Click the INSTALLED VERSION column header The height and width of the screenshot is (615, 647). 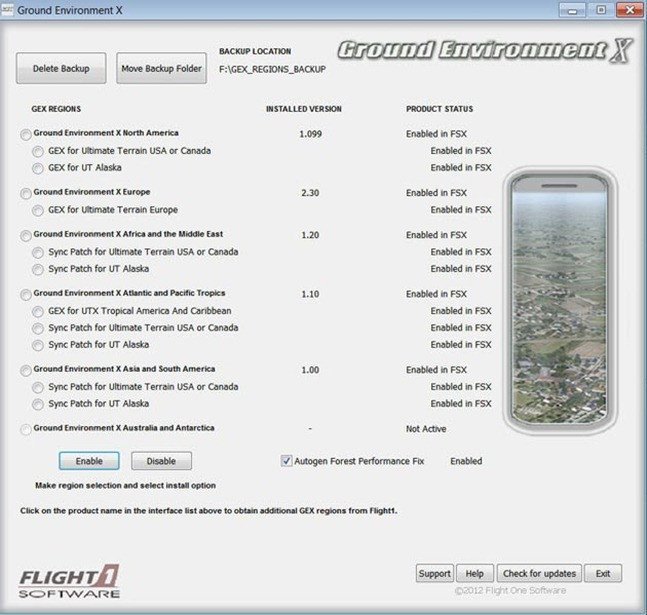pyautogui.click(x=304, y=109)
